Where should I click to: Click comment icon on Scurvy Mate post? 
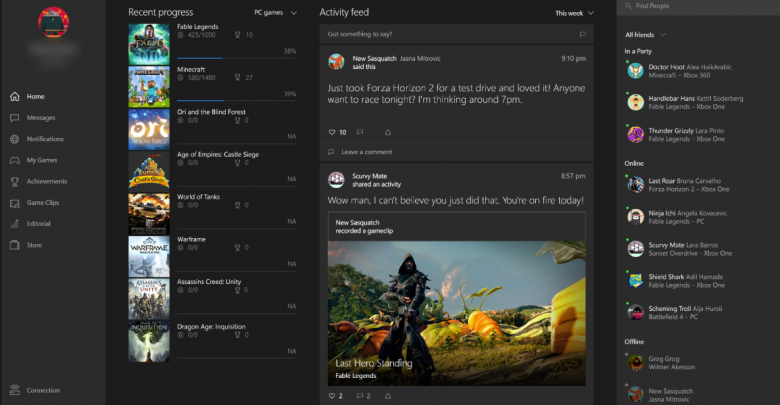(360, 396)
